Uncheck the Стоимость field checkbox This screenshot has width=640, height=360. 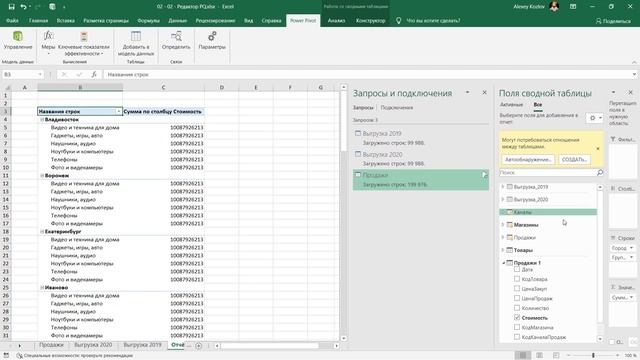(x=517, y=317)
